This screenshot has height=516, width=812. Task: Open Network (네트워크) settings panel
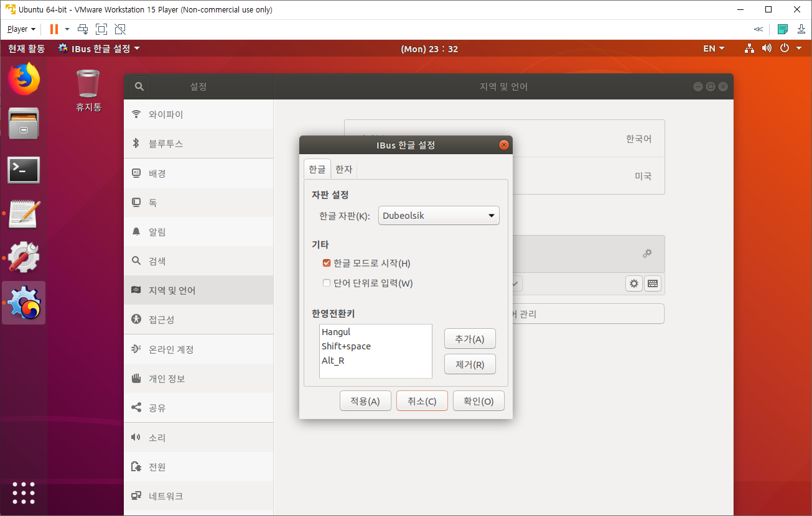(198, 496)
